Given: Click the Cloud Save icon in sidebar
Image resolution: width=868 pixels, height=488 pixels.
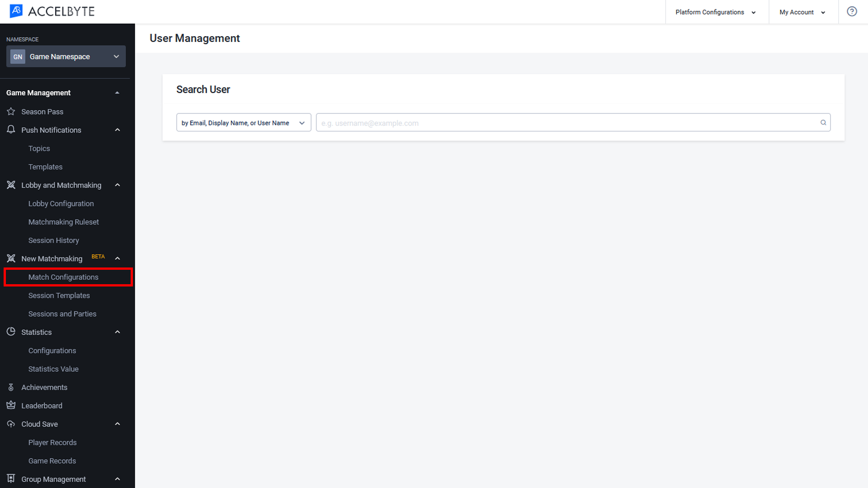Looking at the screenshot, I should pos(10,424).
